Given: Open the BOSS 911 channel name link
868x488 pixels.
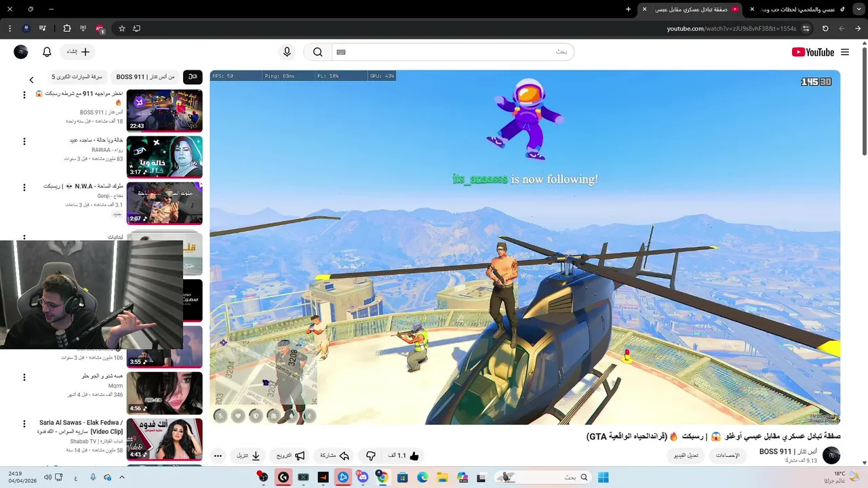Looking at the screenshot, I should [788, 451].
